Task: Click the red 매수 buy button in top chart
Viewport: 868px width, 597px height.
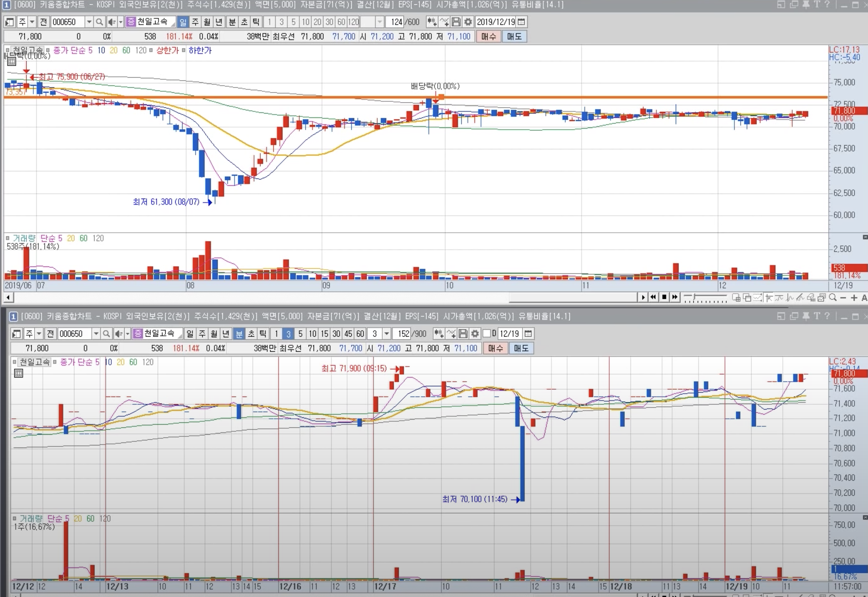Action: (488, 37)
